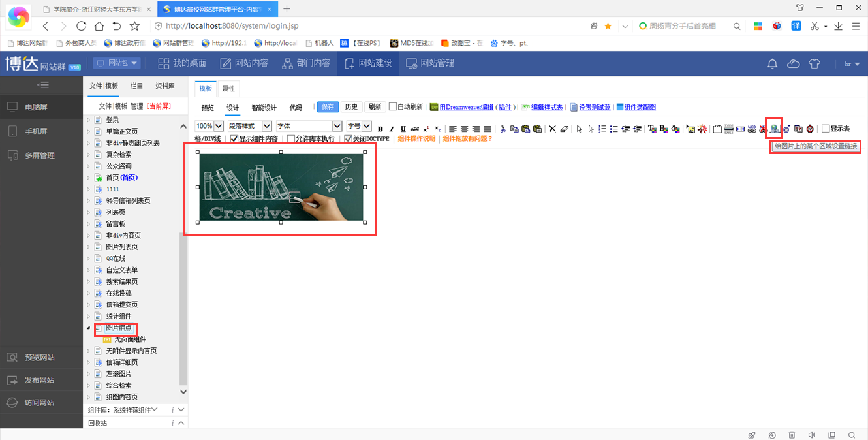Justify content with the justify alignment icon
This screenshot has width=868, height=440.
coord(488,129)
